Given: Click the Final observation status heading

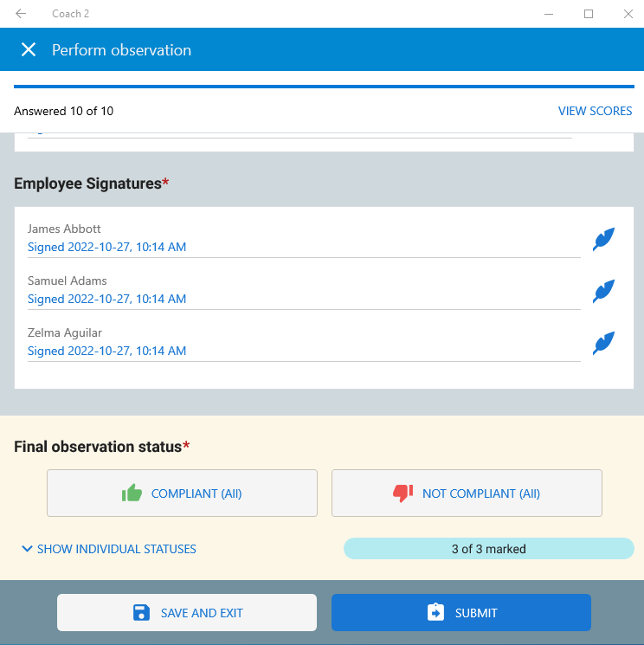Looking at the screenshot, I should tap(101, 447).
